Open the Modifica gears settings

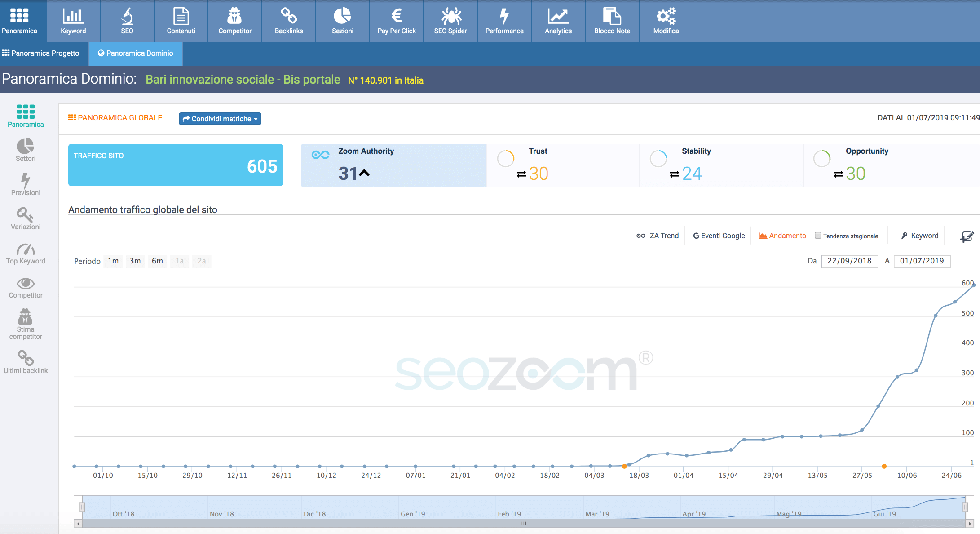coord(666,21)
